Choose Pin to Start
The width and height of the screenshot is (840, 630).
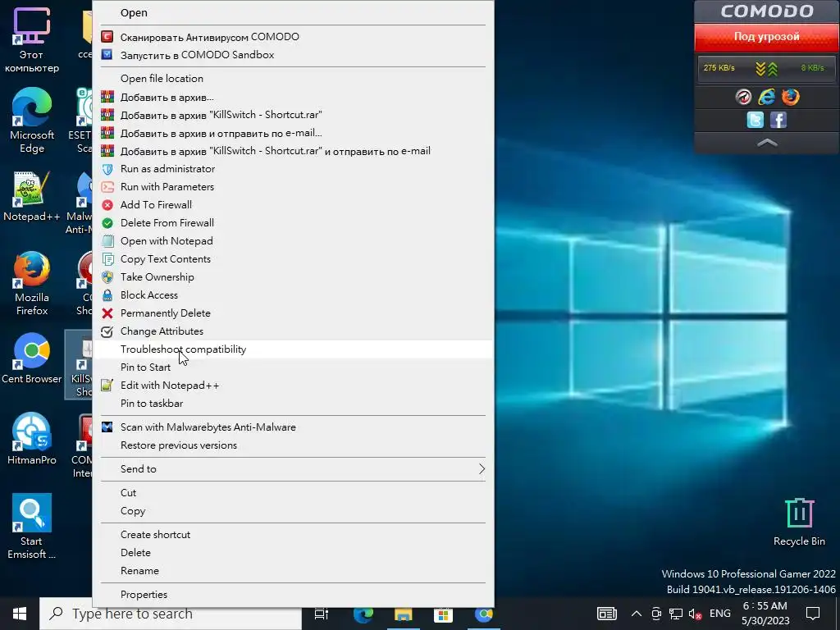click(293, 367)
